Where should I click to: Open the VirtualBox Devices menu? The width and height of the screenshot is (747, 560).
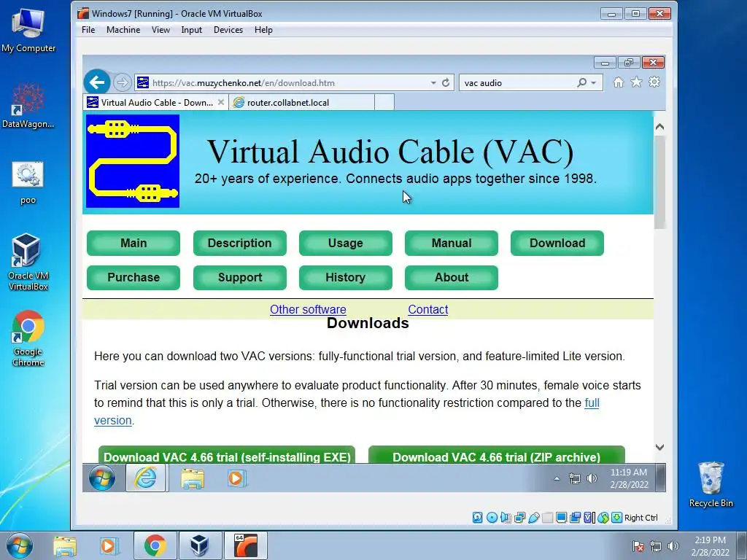pos(228,29)
